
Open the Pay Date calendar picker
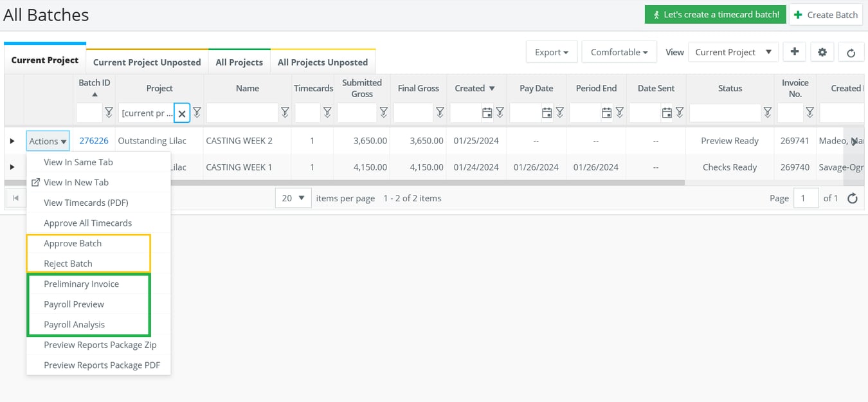coord(547,113)
